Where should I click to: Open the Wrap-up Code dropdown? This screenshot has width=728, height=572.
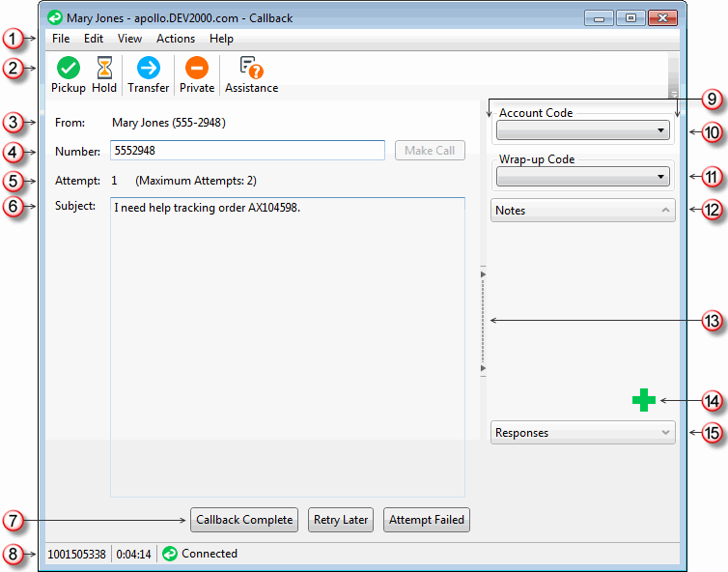[x=582, y=177]
